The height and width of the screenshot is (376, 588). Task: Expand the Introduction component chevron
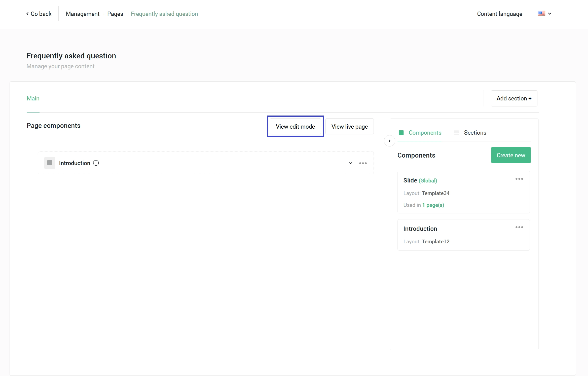(x=350, y=163)
